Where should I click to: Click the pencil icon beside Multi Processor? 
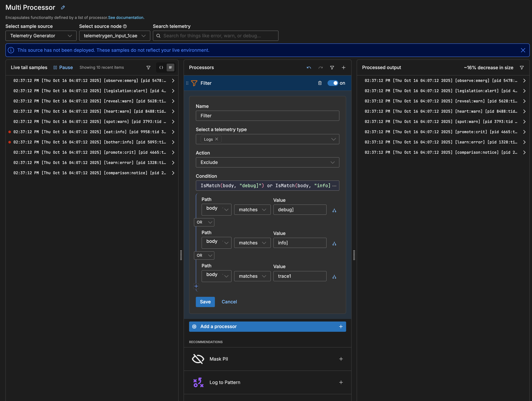click(x=63, y=8)
